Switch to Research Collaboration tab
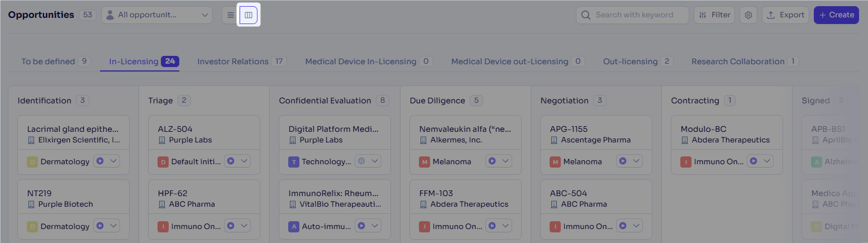 [745, 61]
